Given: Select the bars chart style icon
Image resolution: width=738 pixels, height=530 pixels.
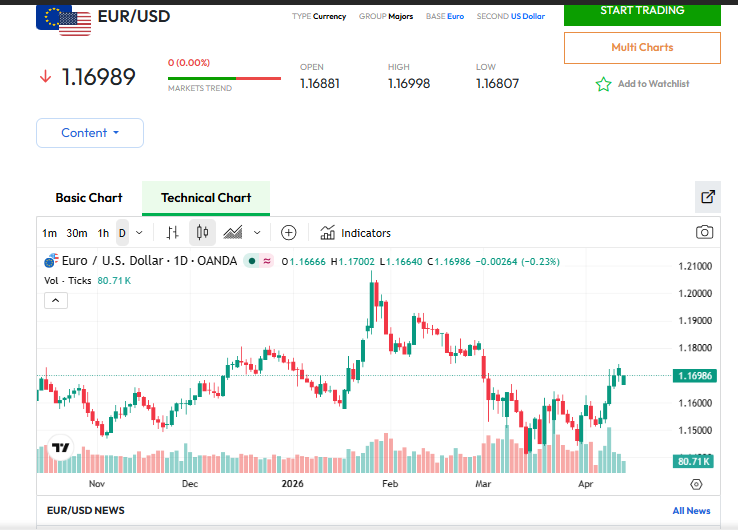Looking at the screenshot, I should [172, 233].
